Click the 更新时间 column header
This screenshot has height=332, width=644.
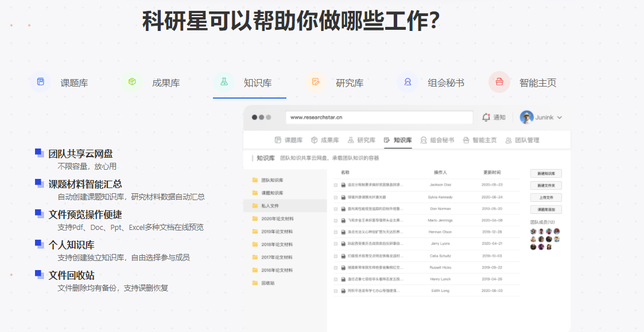[x=492, y=173]
